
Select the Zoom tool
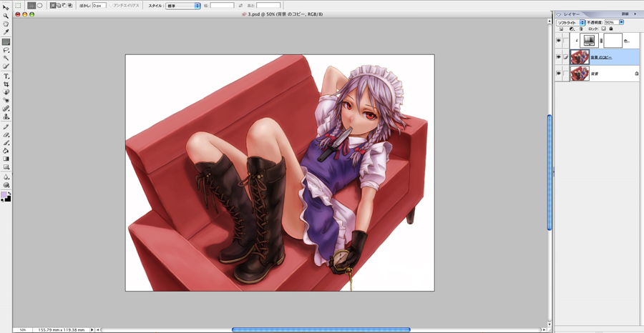6,15
